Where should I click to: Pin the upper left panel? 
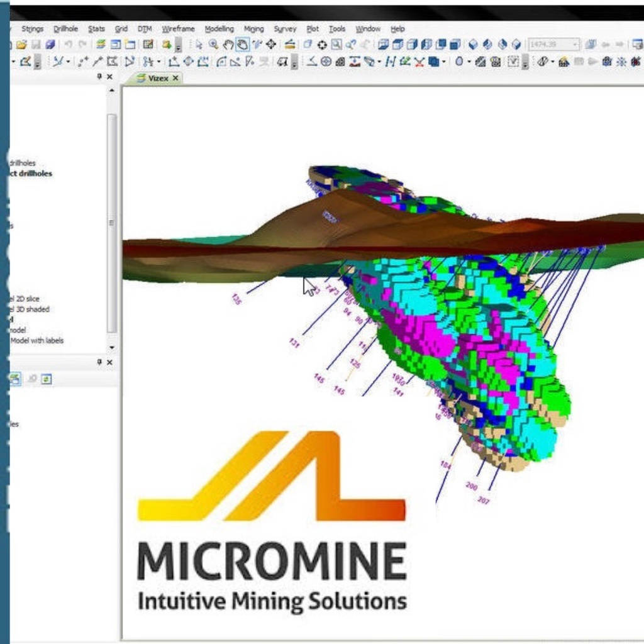(x=99, y=77)
